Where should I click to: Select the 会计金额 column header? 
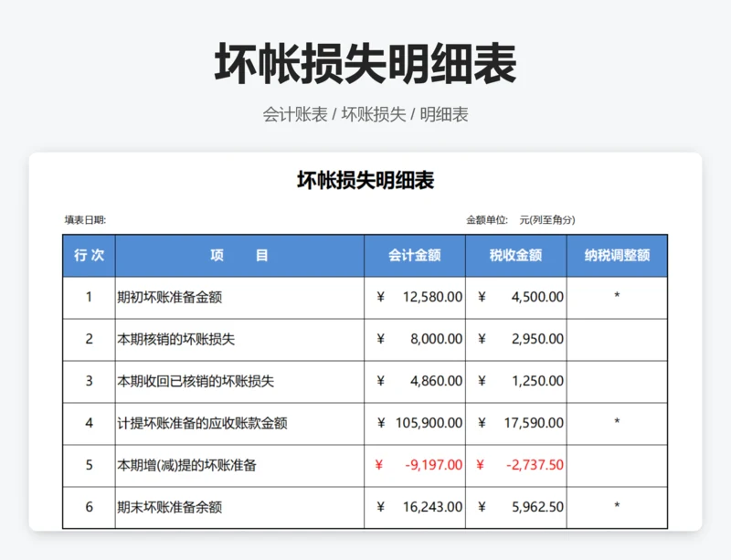click(x=415, y=256)
